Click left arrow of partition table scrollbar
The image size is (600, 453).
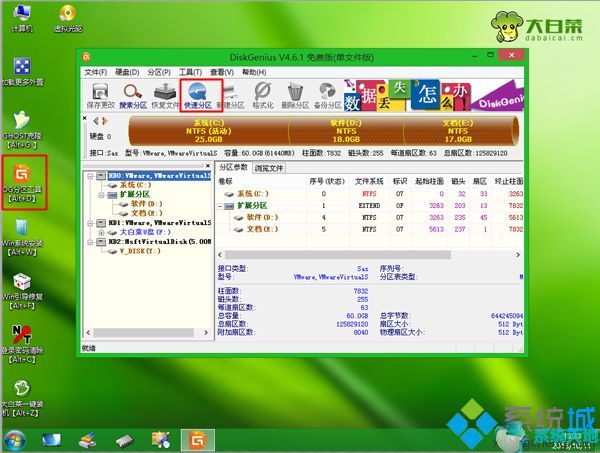pyautogui.click(x=220, y=255)
